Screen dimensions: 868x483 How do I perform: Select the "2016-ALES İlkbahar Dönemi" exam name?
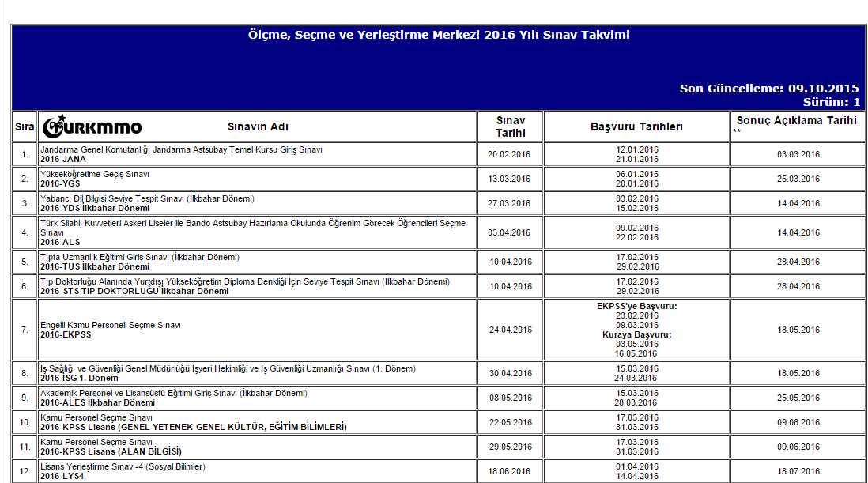point(97,403)
